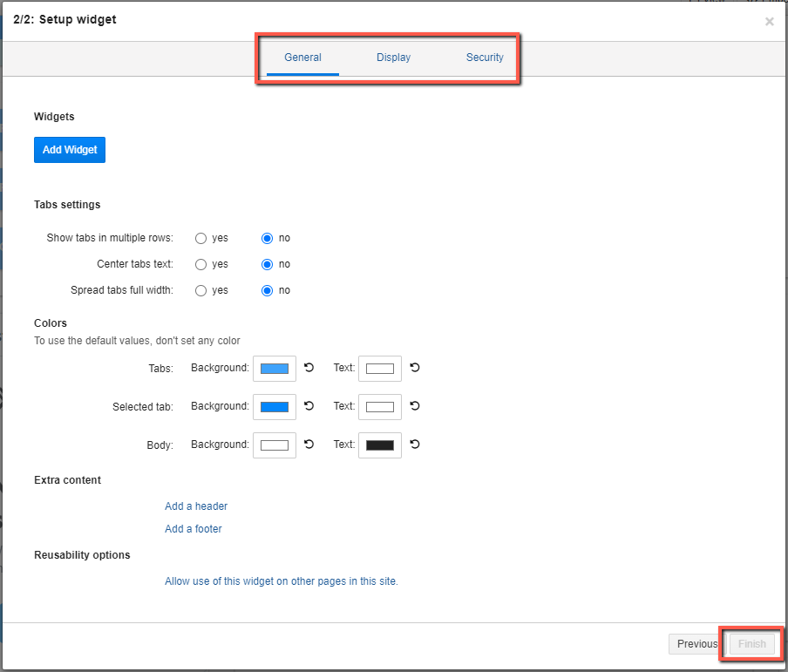Go to the General tab
Screen dimensions: 788x672
pyautogui.click(x=302, y=58)
